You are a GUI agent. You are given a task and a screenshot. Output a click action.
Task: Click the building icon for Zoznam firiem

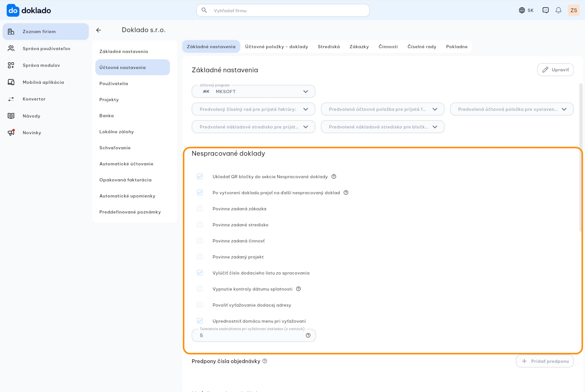11,32
